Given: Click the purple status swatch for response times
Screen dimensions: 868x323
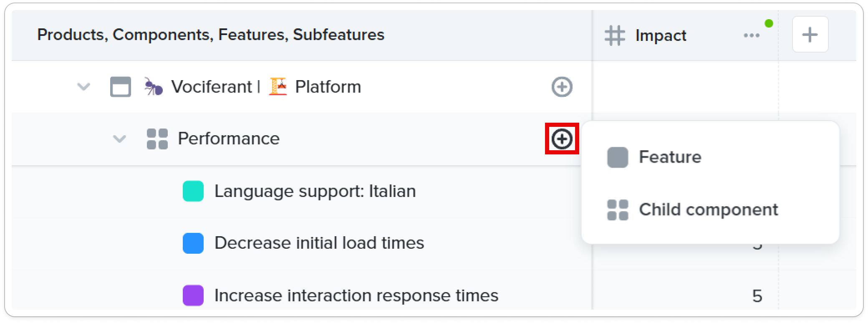Looking at the screenshot, I should pos(193,295).
